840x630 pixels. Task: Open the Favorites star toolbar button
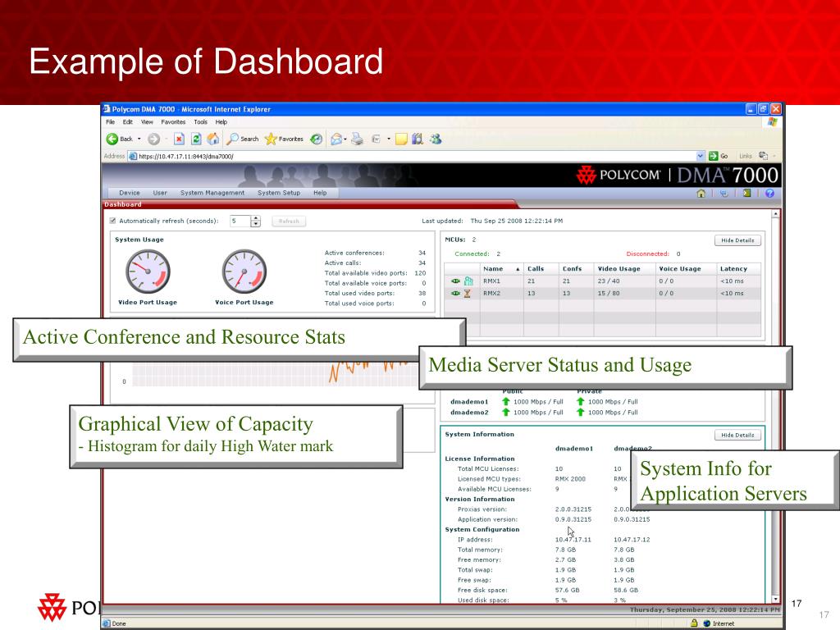click(x=284, y=139)
